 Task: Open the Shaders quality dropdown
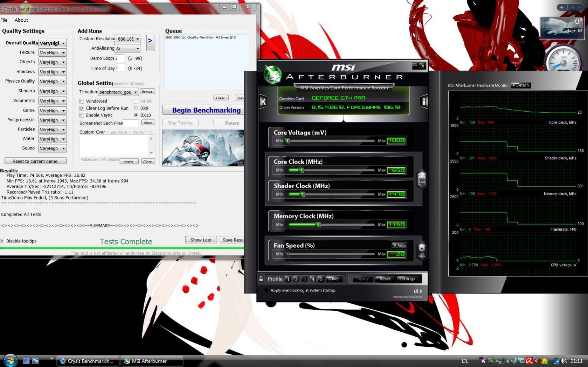coord(53,91)
